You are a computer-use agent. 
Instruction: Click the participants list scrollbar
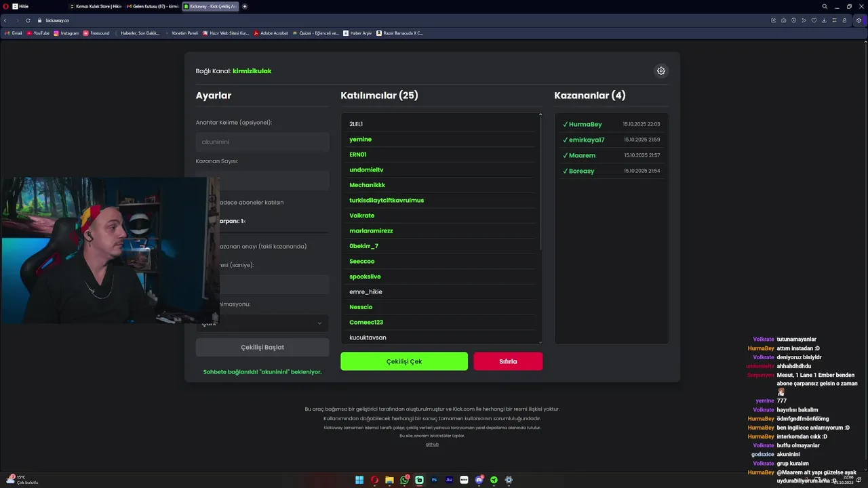pyautogui.click(x=540, y=183)
